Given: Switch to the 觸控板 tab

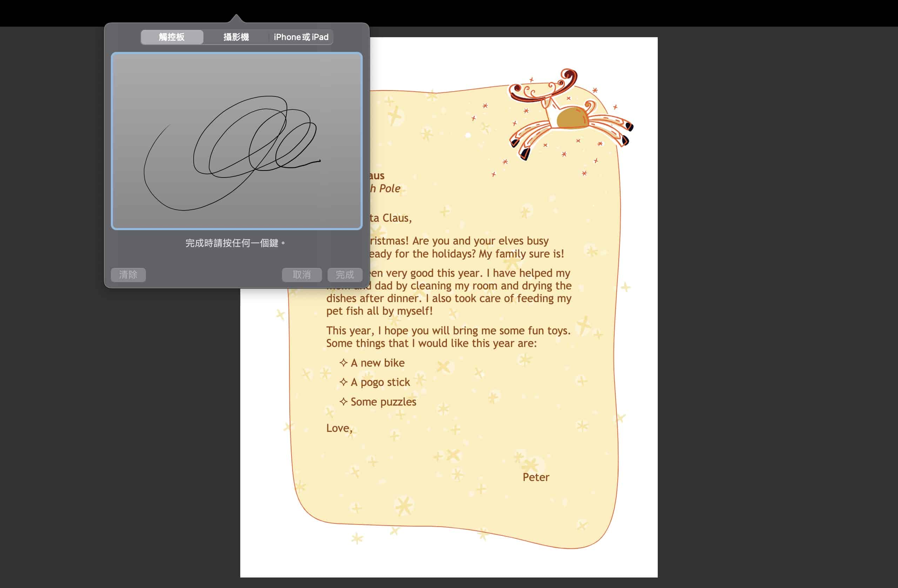Looking at the screenshot, I should coord(172,37).
